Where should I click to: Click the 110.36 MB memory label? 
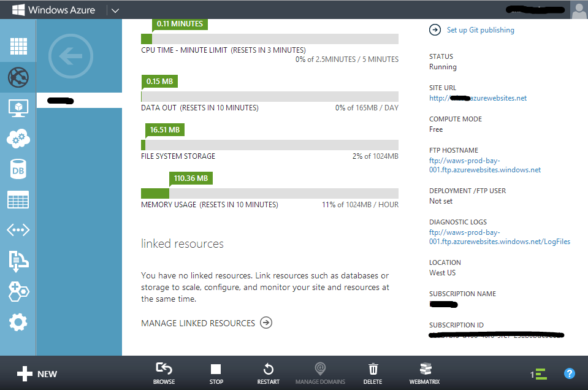[191, 178]
